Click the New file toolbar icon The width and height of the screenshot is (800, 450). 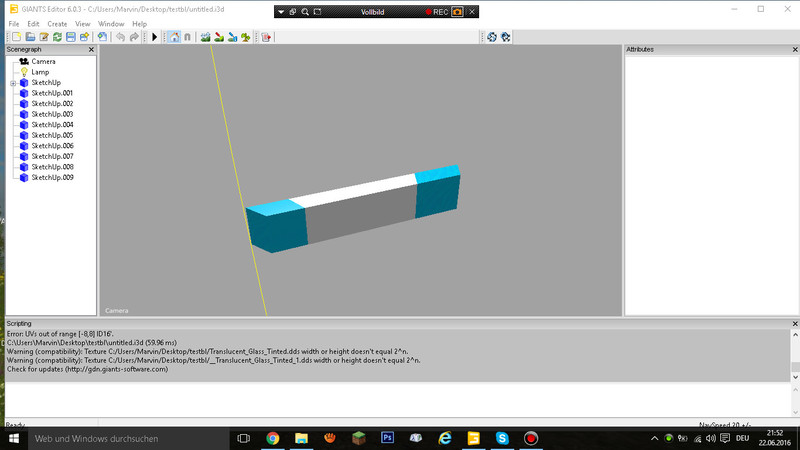click(x=15, y=37)
